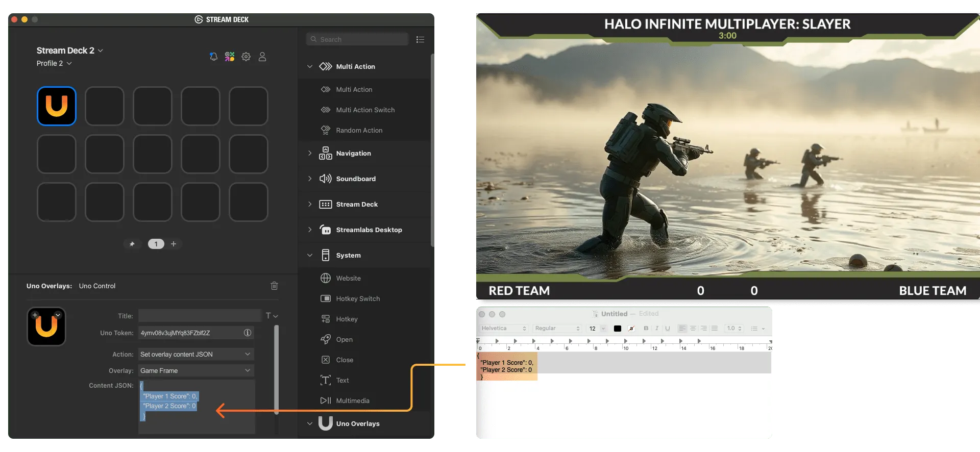The image size is (980, 452).
Task: Open the Action dropdown Set overlay content JSON
Action: point(196,354)
